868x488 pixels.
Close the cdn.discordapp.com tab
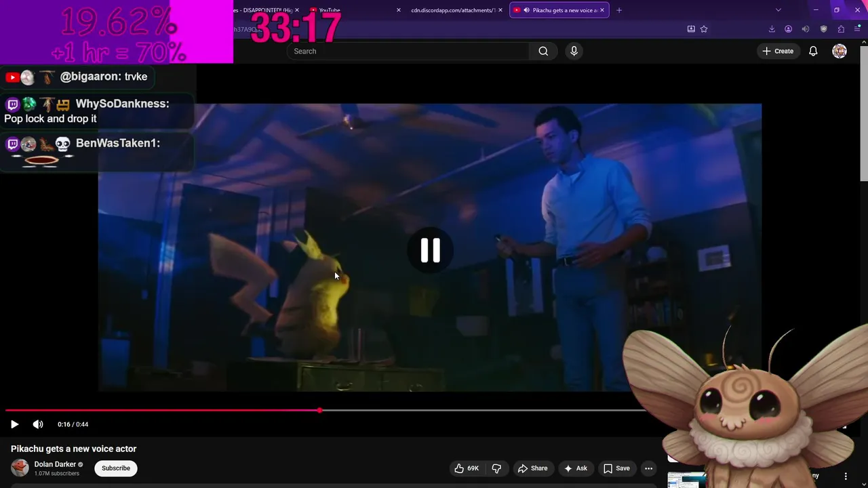tap(500, 10)
